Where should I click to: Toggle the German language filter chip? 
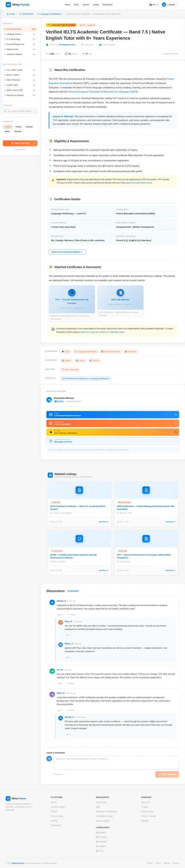29,127
